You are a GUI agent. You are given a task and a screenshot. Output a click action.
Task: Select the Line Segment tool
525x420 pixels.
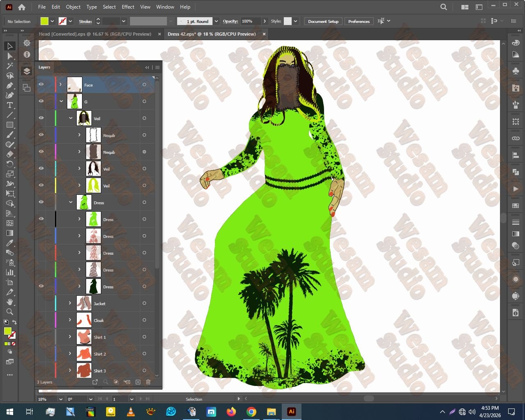coord(10,115)
